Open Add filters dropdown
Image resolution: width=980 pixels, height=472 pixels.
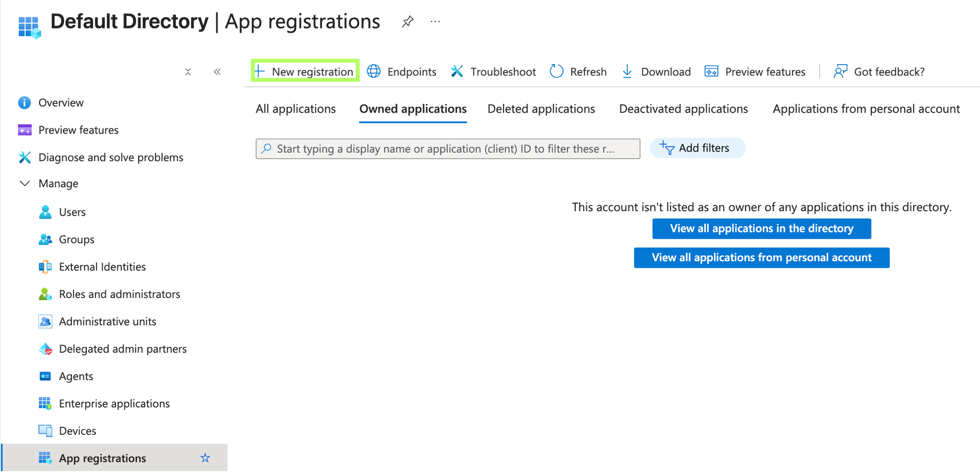[697, 148]
